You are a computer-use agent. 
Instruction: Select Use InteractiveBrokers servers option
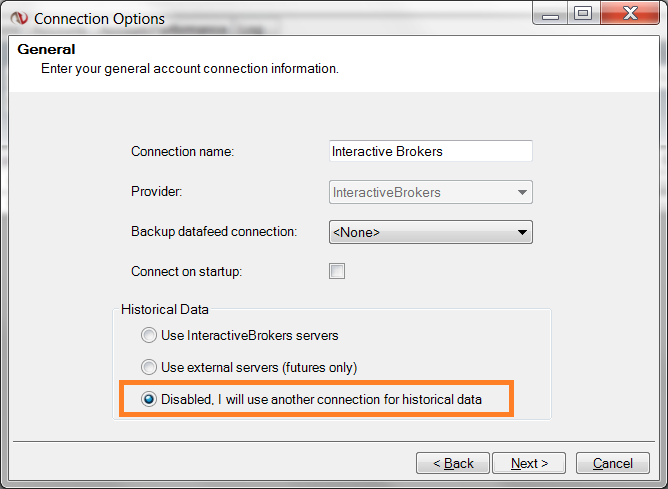(149, 335)
